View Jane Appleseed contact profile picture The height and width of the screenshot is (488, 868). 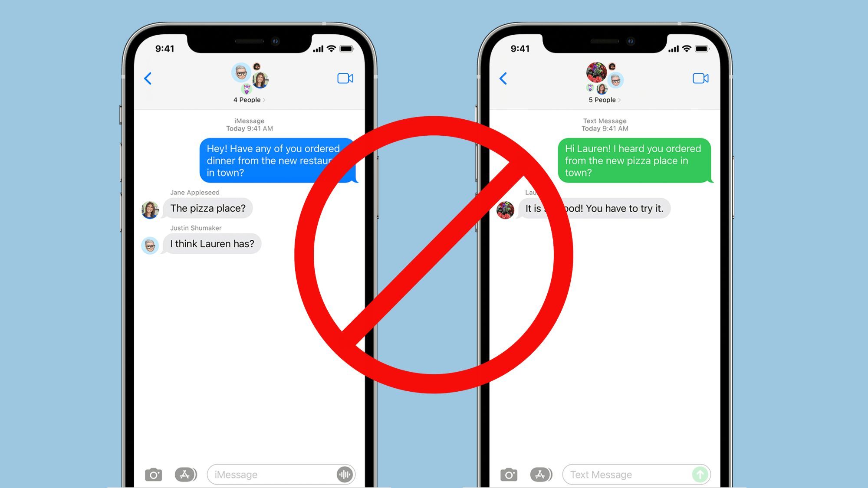pos(150,207)
